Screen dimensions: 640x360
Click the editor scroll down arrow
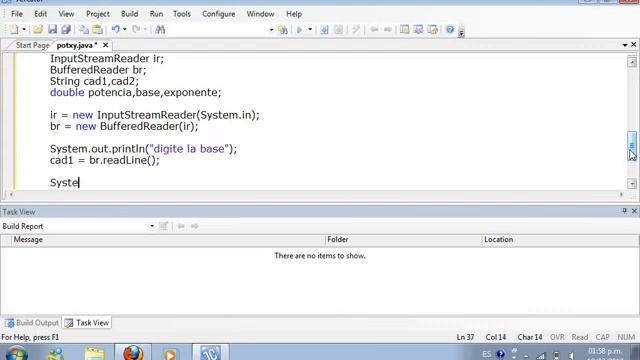tap(632, 184)
